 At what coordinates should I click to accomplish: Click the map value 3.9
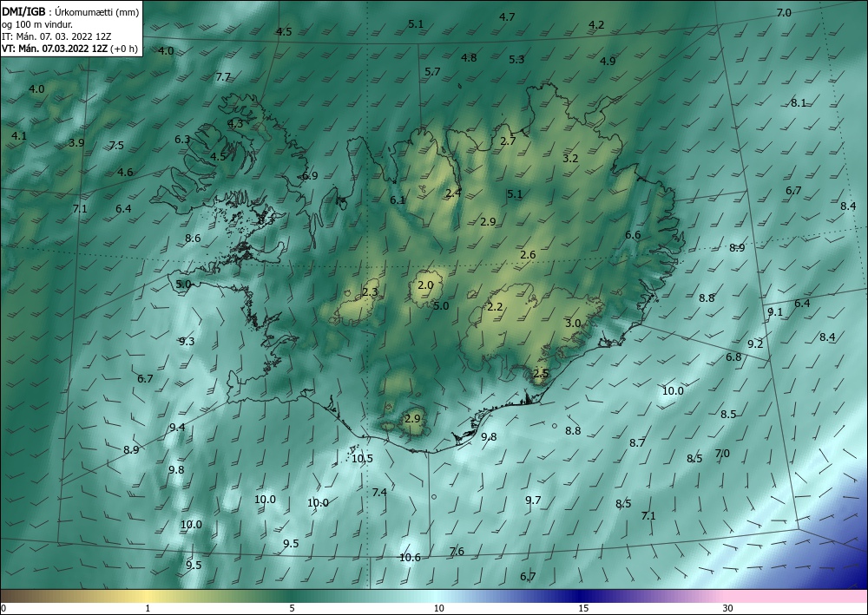tap(76, 142)
